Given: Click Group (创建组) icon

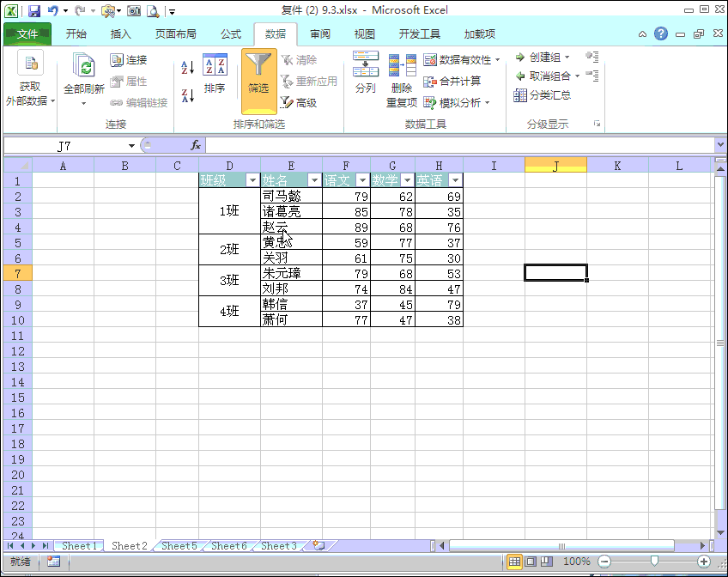Looking at the screenshot, I should tap(520, 57).
